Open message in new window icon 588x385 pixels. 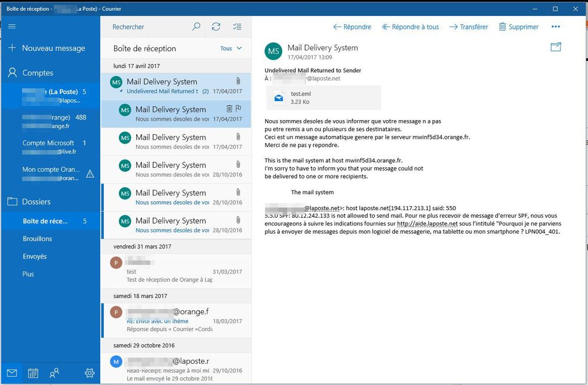click(555, 47)
